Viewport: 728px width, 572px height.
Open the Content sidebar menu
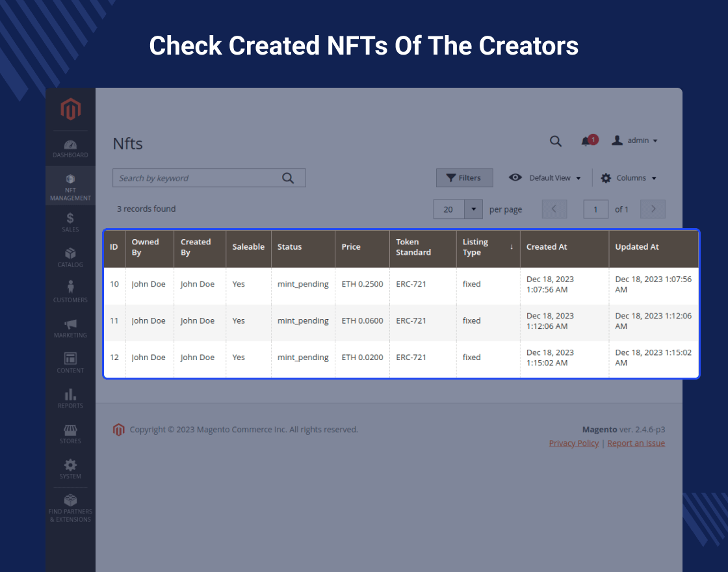(70, 363)
